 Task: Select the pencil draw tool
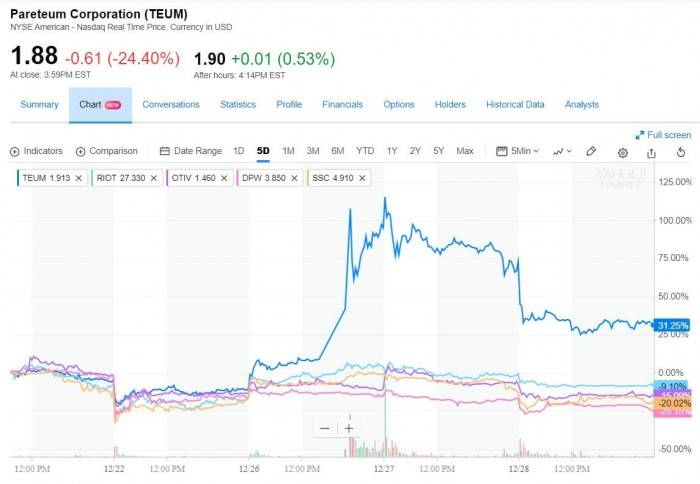click(x=591, y=151)
